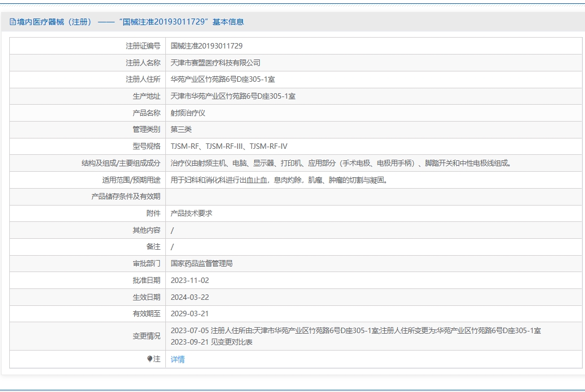
Task: Open the 详情 link in the 注 row
Action: 177,359
